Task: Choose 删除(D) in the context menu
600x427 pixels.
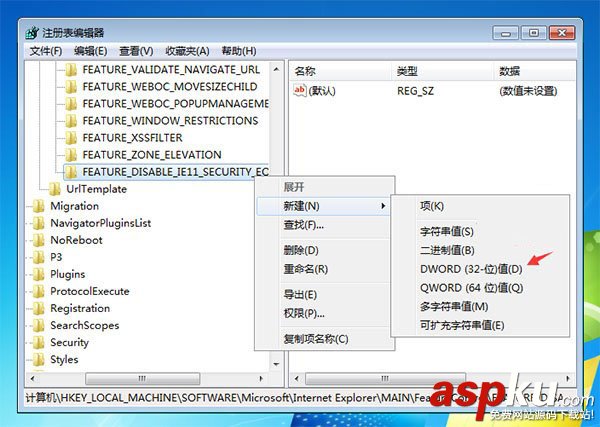Action: coord(325,251)
